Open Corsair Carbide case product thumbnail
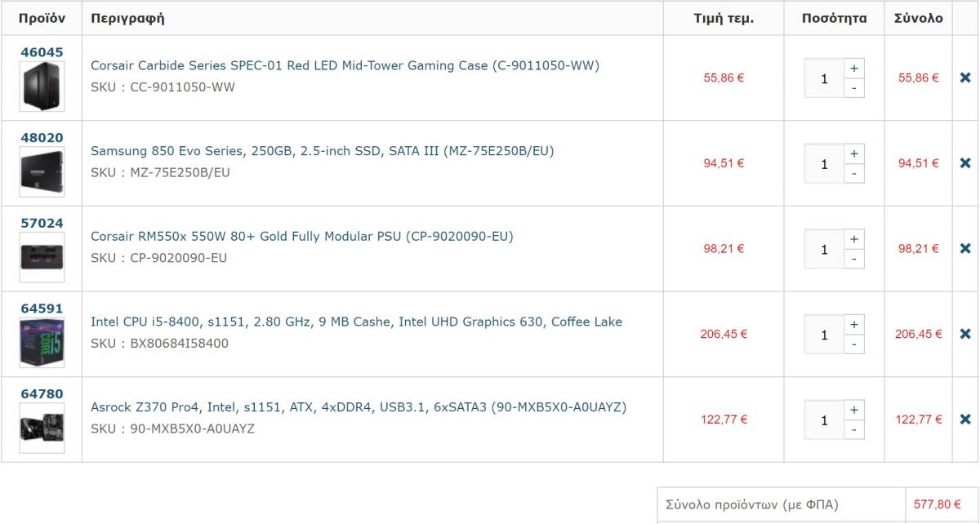 tap(42, 87)
